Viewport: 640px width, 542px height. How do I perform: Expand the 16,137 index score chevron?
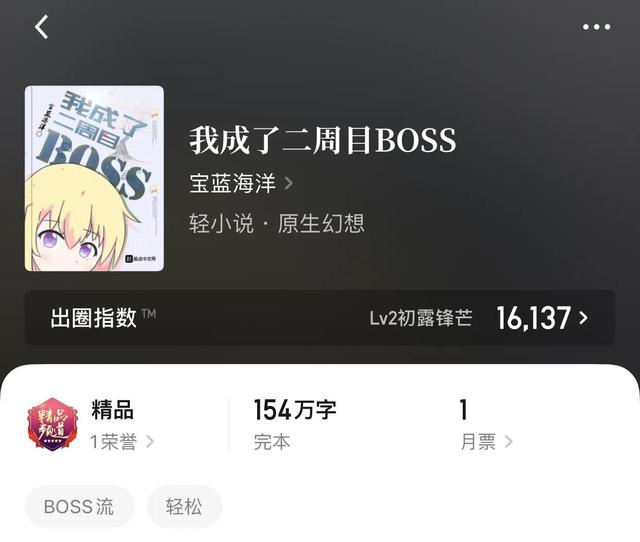[584, 318]
